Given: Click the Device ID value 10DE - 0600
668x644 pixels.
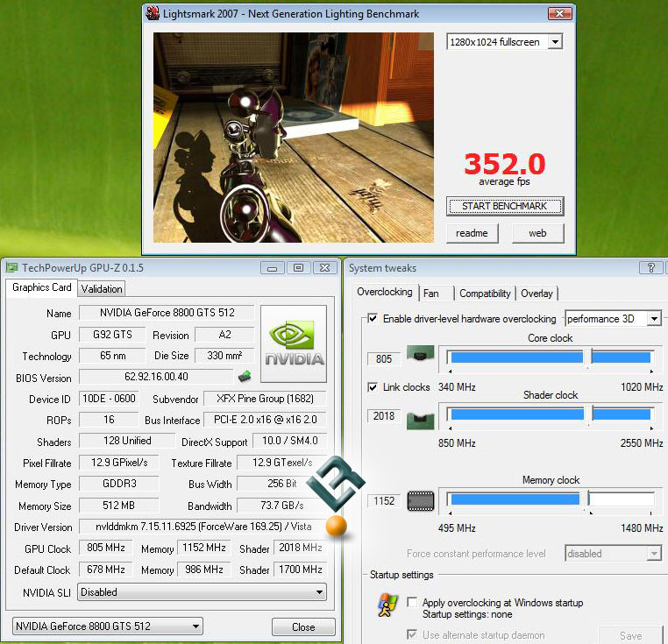Looking at the screenshot, I should pos(109,399).
